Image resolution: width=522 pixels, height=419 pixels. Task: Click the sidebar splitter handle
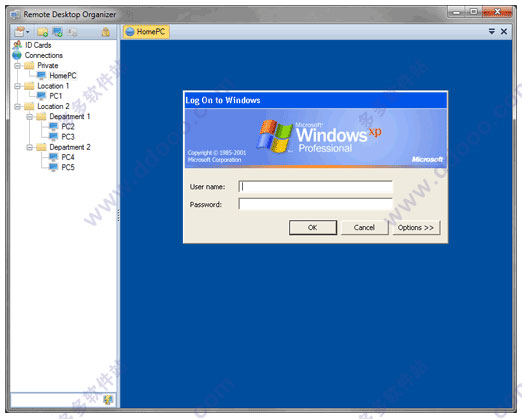coord(118,216)
